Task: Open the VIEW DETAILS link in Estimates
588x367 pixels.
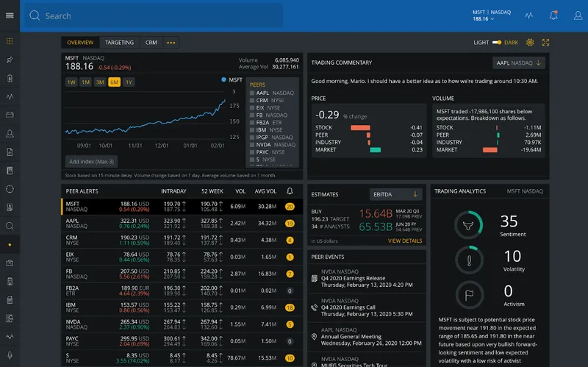Action: click(x=405, y=241)
